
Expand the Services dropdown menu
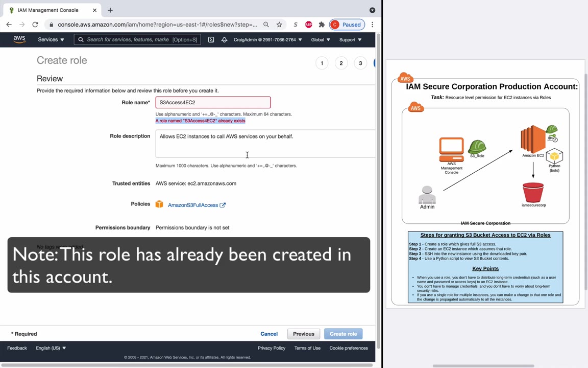[x=51, y=39]
